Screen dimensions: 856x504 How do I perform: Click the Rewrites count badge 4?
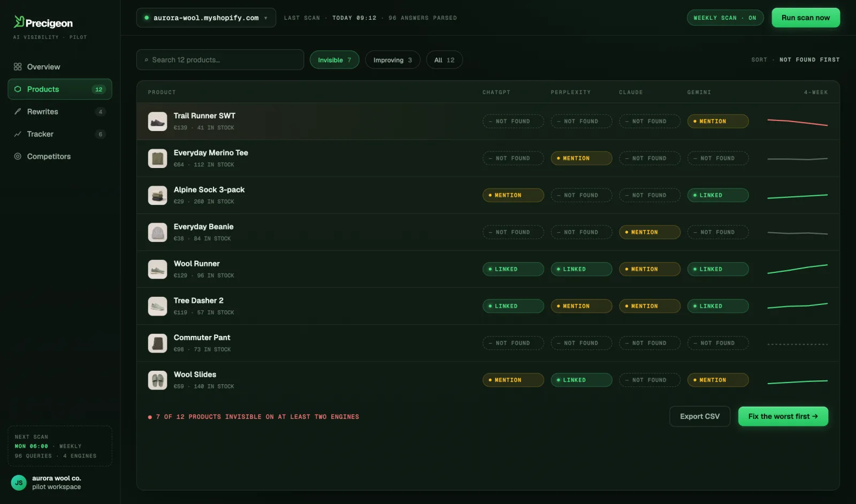click(x=100, y=112)
